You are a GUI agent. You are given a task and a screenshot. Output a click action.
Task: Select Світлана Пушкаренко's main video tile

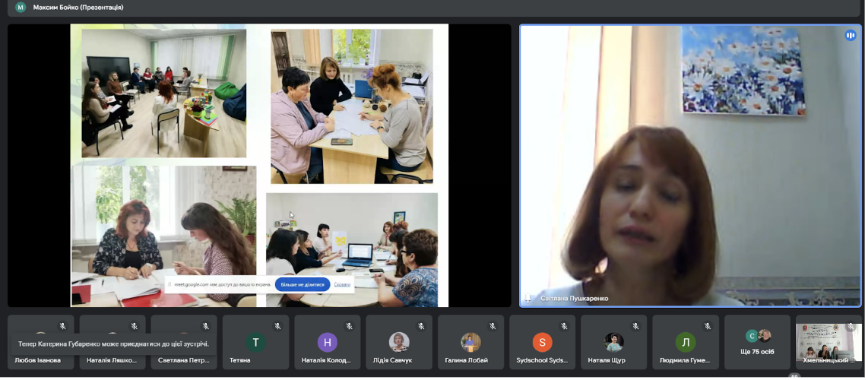point(690,166)
